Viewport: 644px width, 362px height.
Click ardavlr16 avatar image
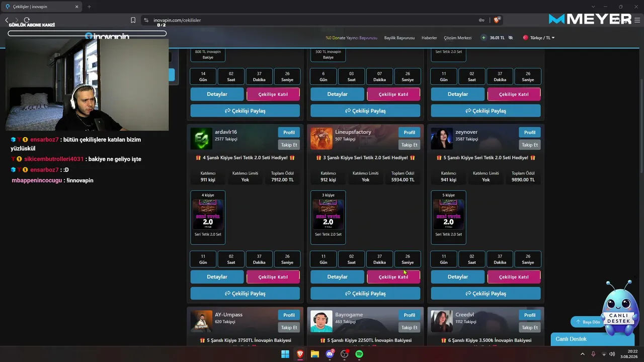point(201,139)
